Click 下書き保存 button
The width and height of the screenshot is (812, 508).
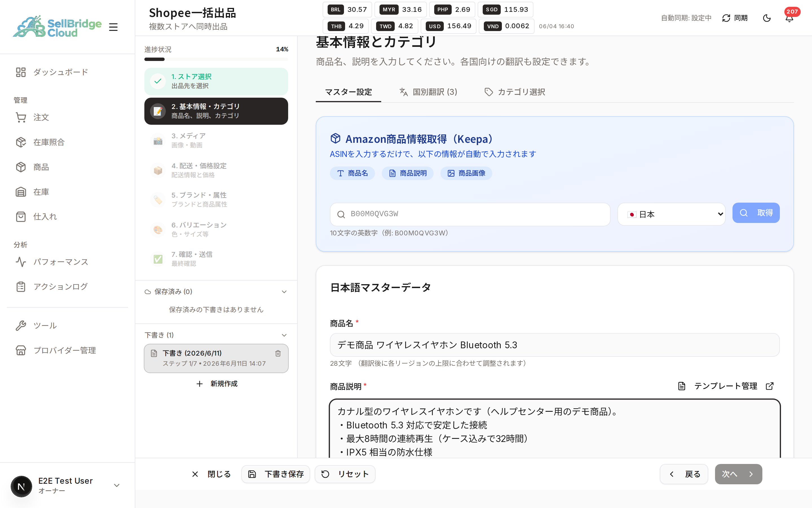276,474
